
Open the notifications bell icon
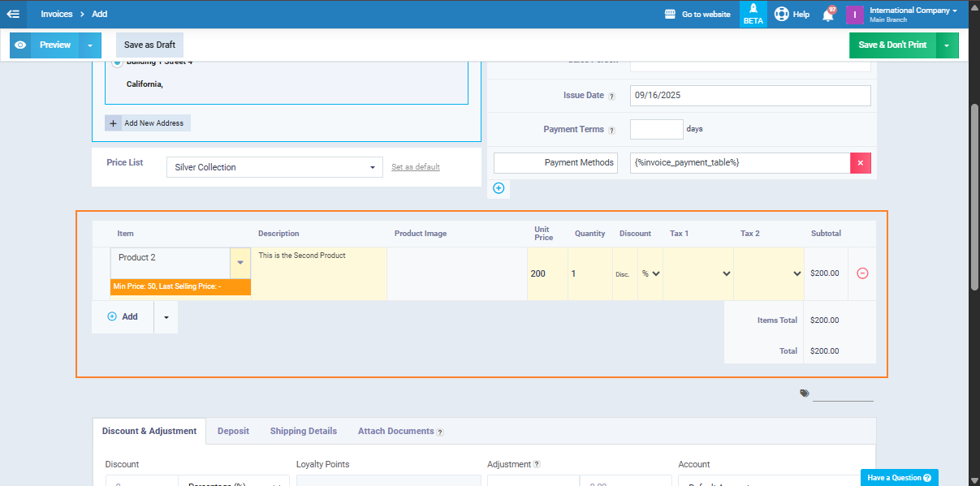pyautogui.click(x=827, y=15)
